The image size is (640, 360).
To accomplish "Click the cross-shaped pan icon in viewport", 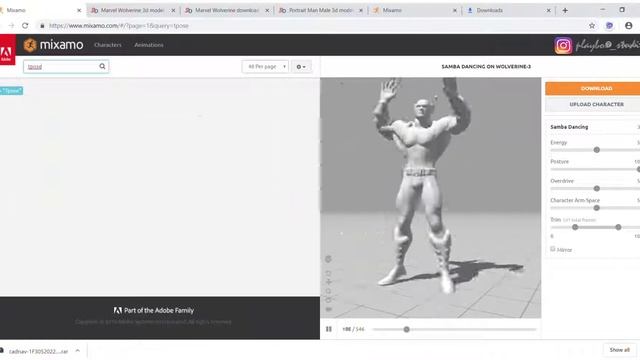I will point(329,282).
